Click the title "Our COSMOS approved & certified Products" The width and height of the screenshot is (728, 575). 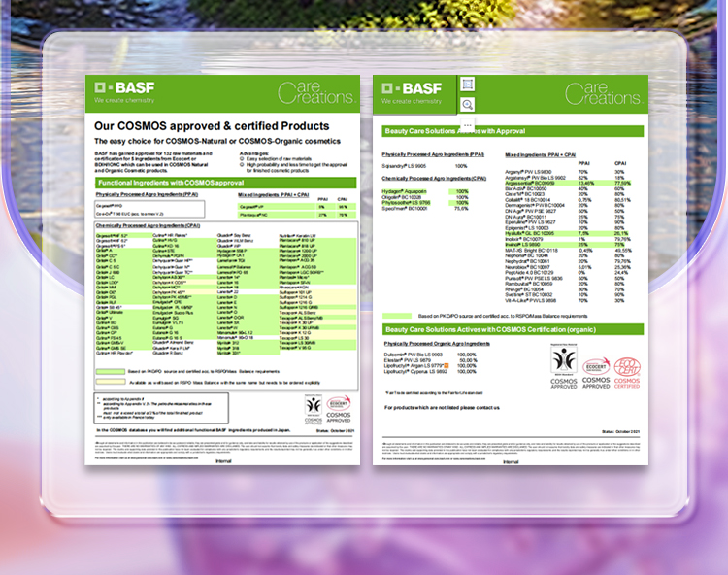[x=212, y=126]
